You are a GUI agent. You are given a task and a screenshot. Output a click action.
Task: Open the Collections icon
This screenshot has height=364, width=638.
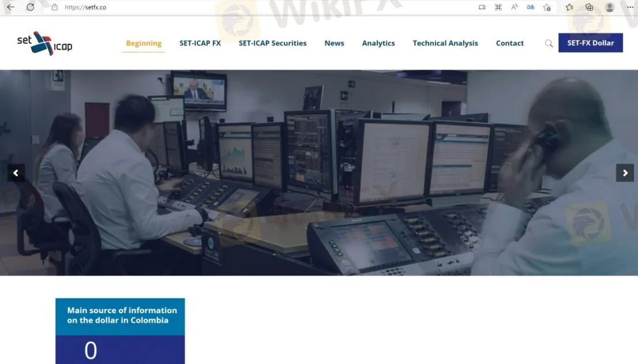coord(589,7)
